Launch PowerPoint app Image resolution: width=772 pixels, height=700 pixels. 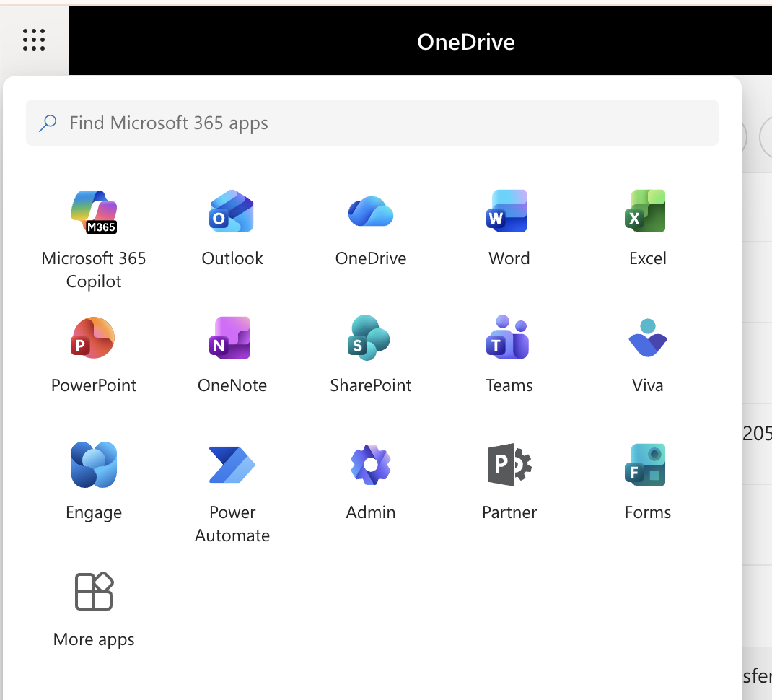94,338
